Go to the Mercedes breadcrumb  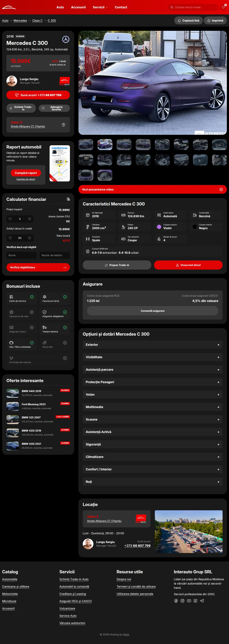(x=20, y=20)
